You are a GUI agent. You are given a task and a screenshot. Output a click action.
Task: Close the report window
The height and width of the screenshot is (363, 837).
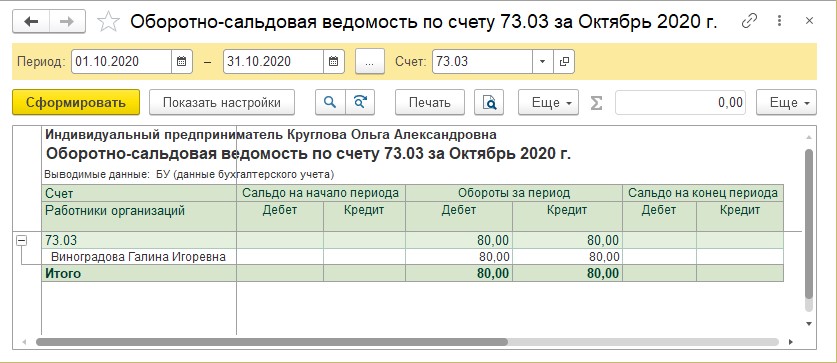pyautogui.click(x=809, y=21)
